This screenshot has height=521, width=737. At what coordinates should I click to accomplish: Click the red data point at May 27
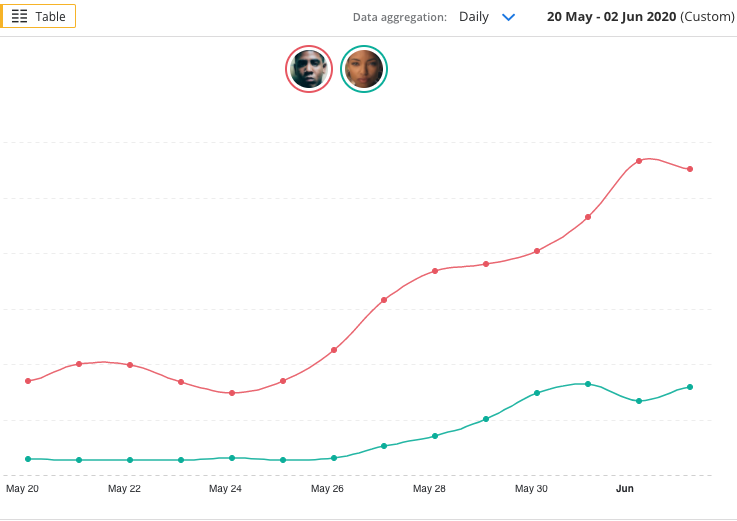[384, 300]
